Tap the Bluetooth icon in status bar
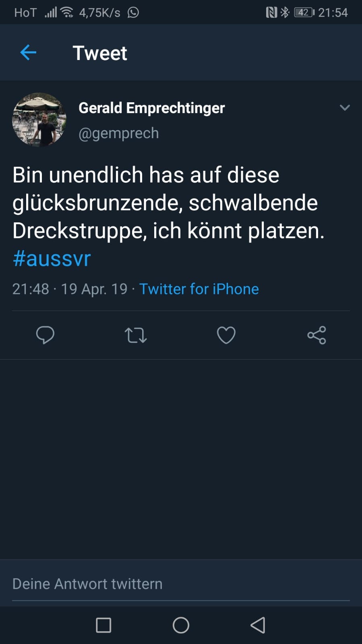 (285, 12)
